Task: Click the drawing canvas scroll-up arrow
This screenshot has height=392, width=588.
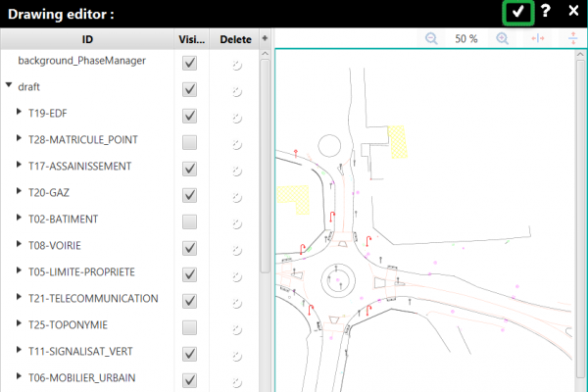Action: (x=580, y=55)
